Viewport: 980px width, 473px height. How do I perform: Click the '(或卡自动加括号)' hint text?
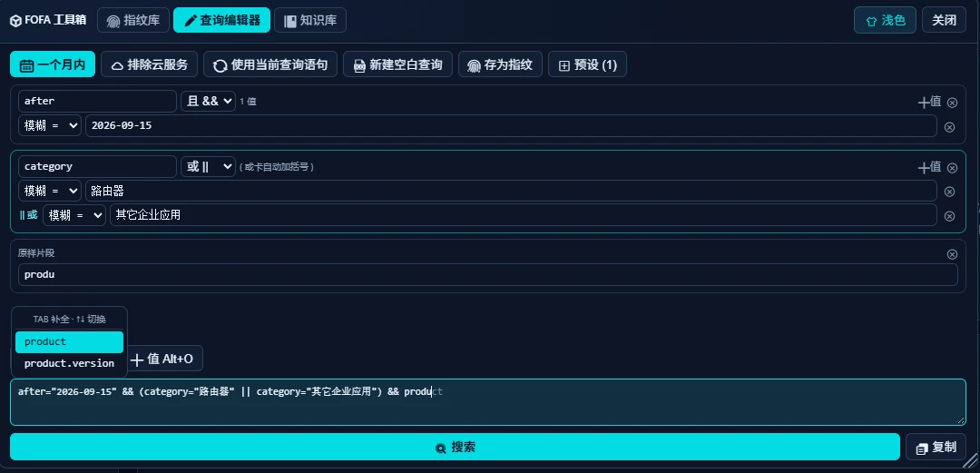pos(276,167)
